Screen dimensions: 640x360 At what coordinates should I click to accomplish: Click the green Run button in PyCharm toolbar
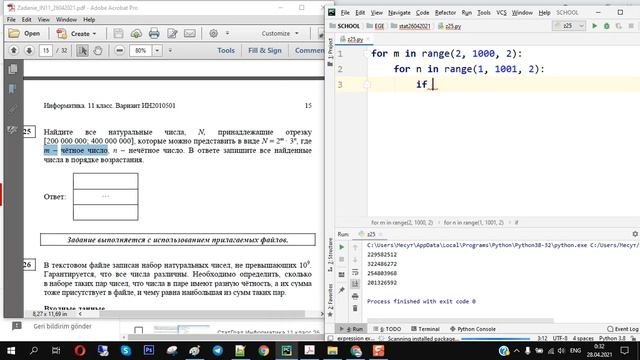595,26
